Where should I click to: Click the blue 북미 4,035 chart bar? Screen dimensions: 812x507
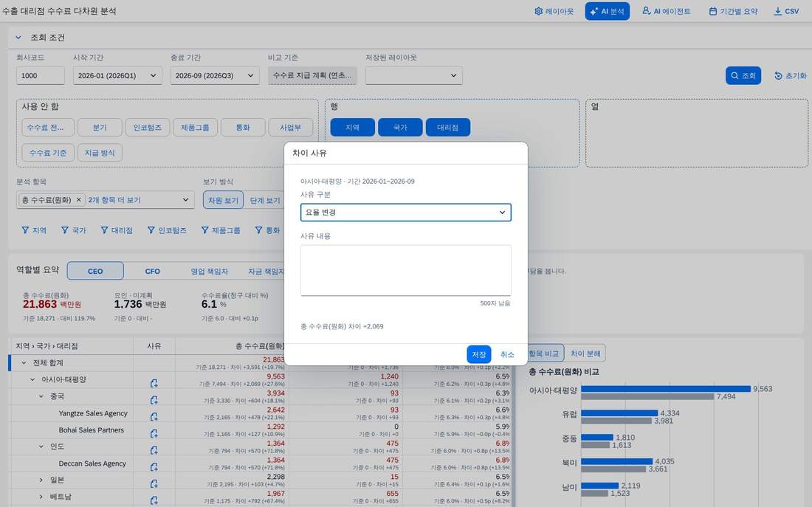pyautogui.click(x=617, y=461)
